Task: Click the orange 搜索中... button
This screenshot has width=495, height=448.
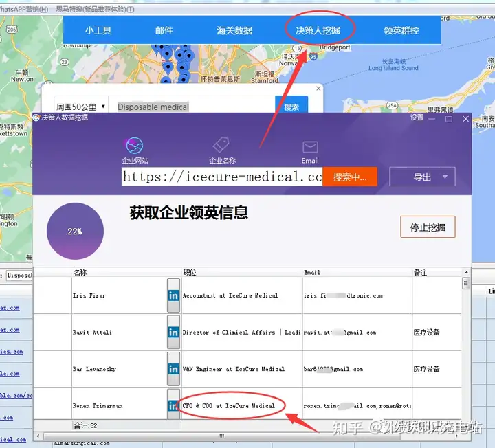Action: pos(350,177)
